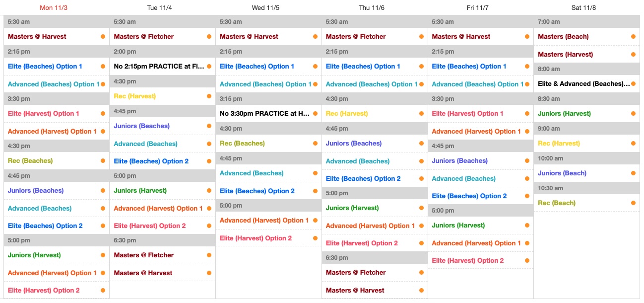Screen dimensions: 644x303
Task: Click the orange dot next to Saturday's Rec (Beach)
Action: pos(633,203)
